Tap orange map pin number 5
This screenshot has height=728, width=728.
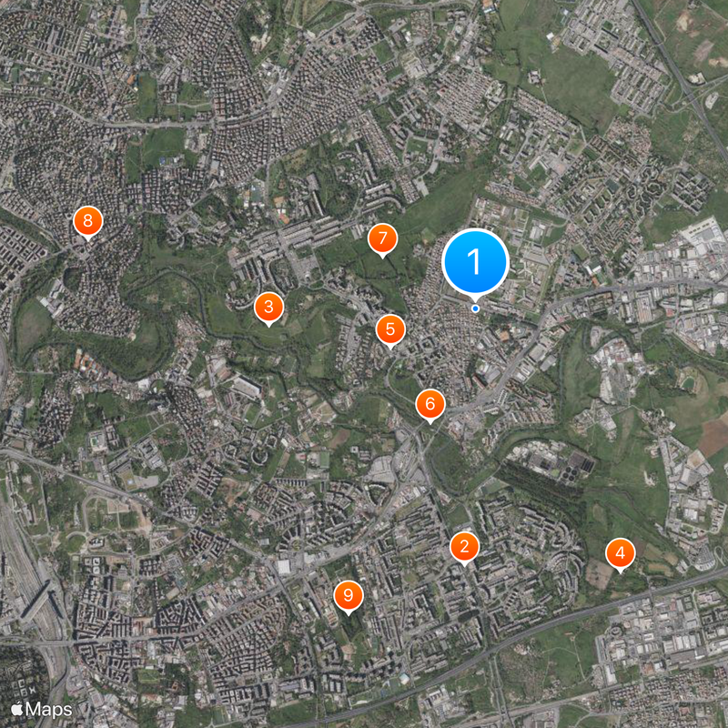coord(390,330)
